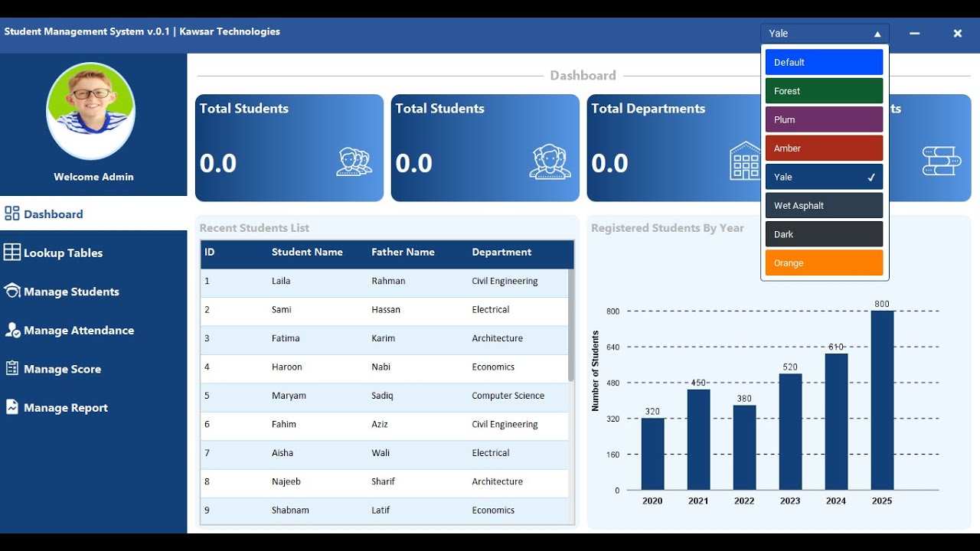Click the group icon on second Total Students card
Viewport: 980px width, 551px height.
point(550,161)
